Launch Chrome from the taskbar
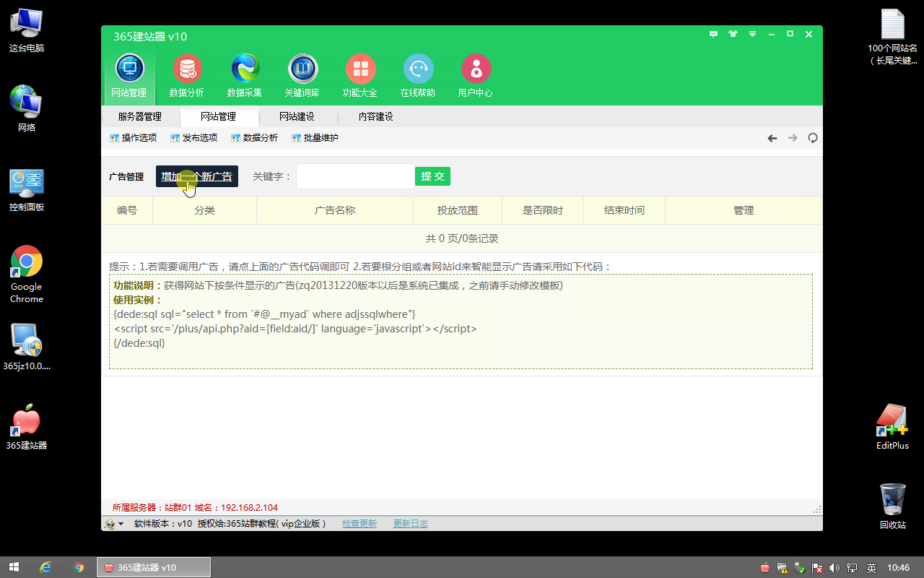This screenshot has height=578, width=924. [79, 567]
